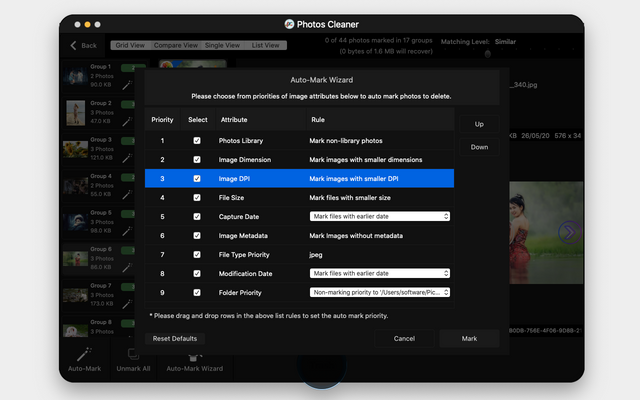Click the Down button
640x400 pixels.
click(479, 147)
